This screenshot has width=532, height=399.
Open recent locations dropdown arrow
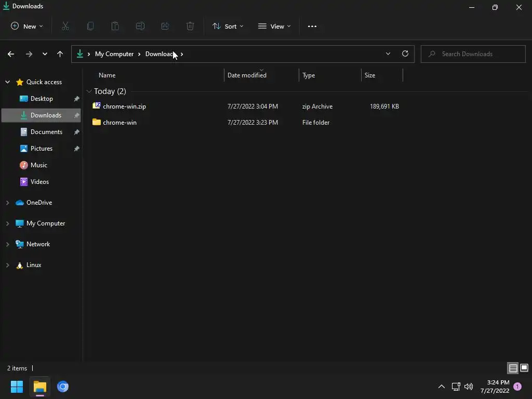tap(45, 54)
